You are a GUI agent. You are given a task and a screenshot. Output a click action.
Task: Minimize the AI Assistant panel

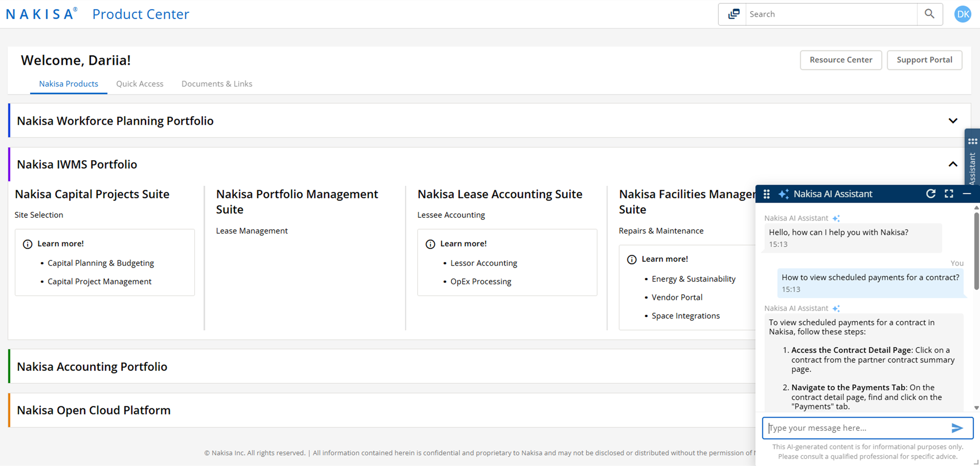coord(967,194)
